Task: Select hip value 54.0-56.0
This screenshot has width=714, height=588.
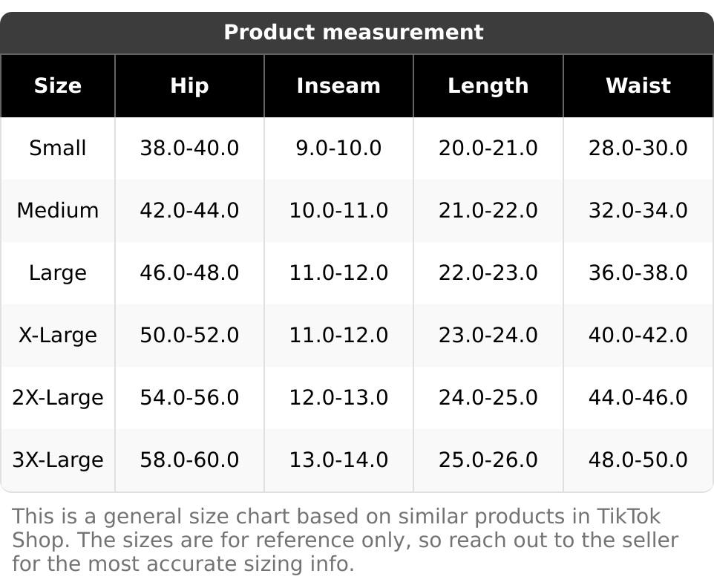Action: point(189,398)
